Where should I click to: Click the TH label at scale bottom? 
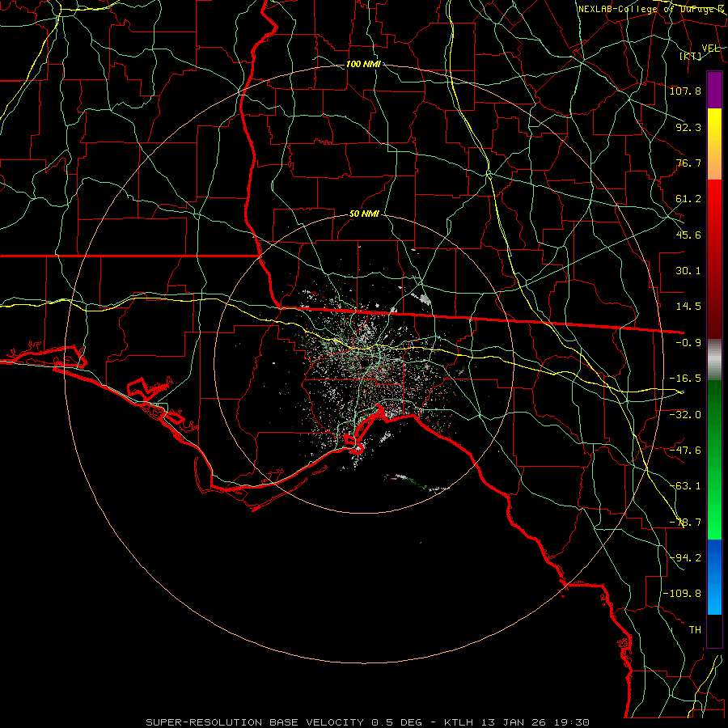tap(695, 630)
